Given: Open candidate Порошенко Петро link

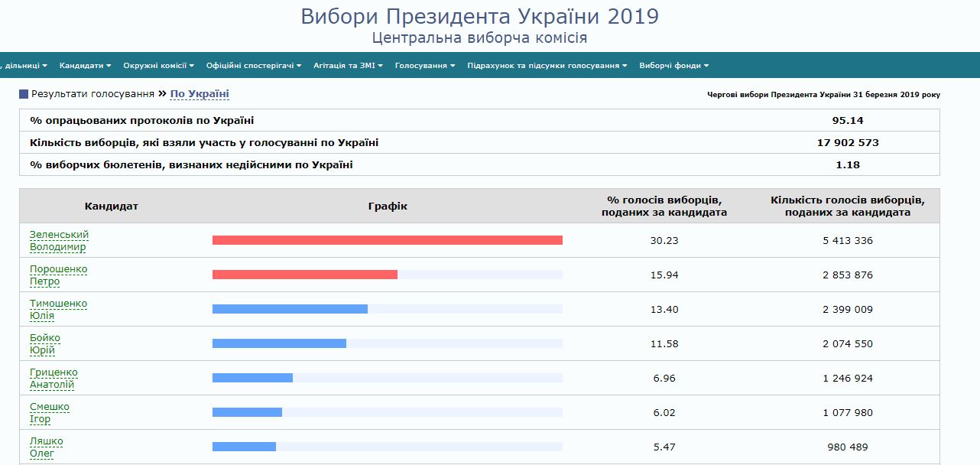Looking at the screenshot, I should (x=58, y=275).
